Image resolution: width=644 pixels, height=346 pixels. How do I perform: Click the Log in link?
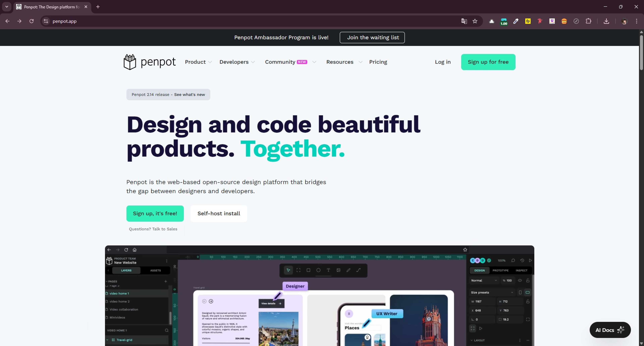tap(443, 62)
